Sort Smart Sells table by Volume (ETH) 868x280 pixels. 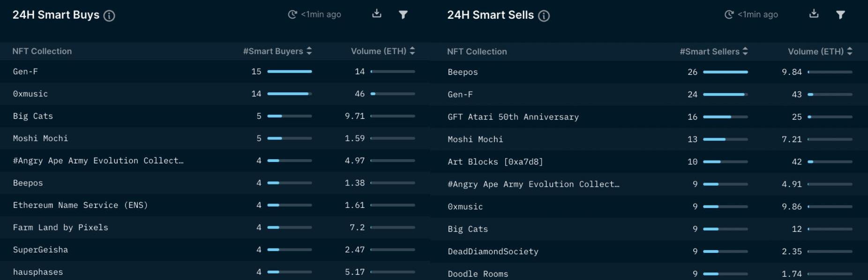click(849, 52)
